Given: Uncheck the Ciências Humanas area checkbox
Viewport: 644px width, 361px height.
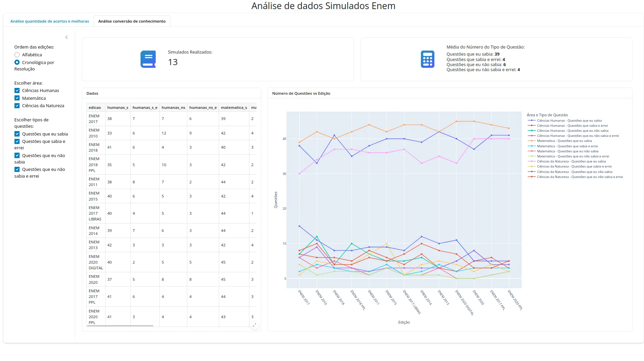Looking at the screenshot, I should pos(17,90).
